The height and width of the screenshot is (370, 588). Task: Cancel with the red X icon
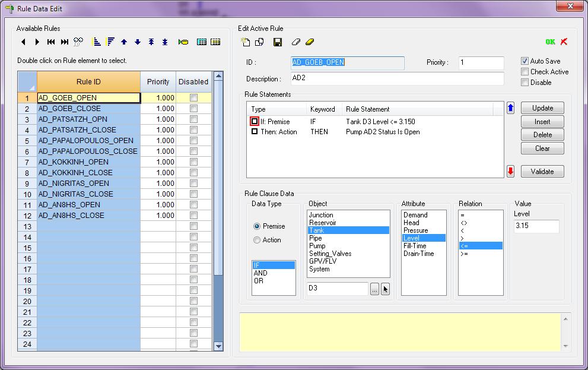[564, 42]
